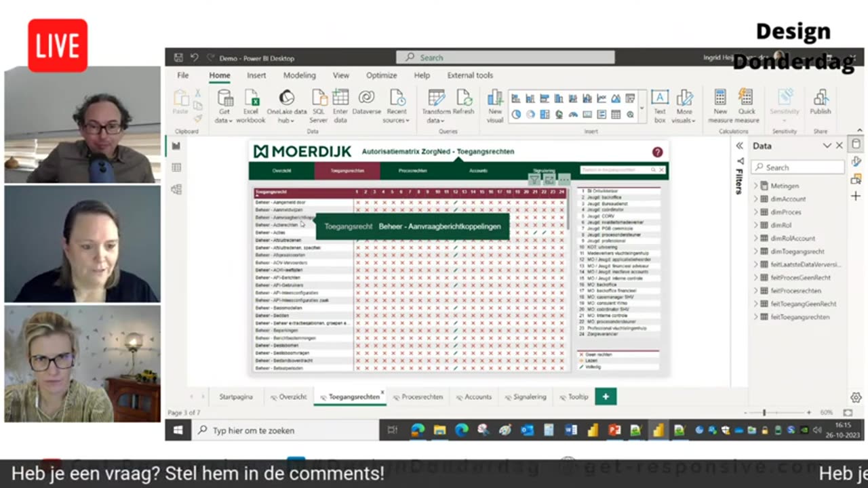The height and width of the screenshot is (488, 868).
Task: Create a Quick measure
Action: point(747,106)
